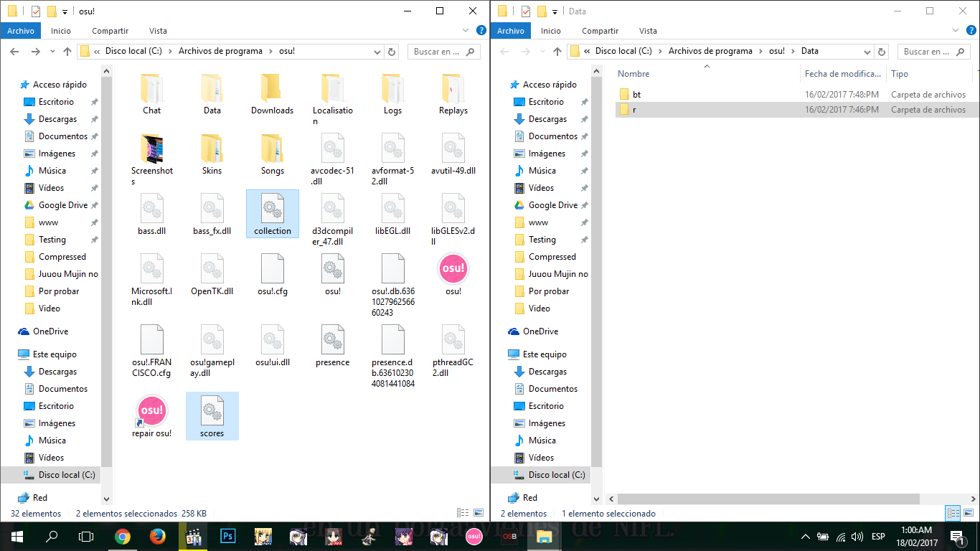Click search box in osu! window
The height and width of the screenshot is (551, 980).
pyautogui.click(x=444, y=52)
